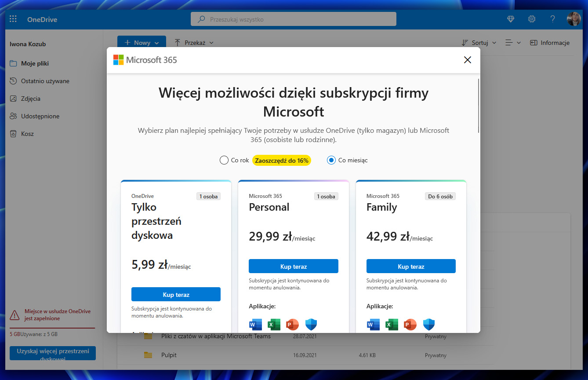Viewport: 588px width, 380px height.
Task: Open the app launcher waffle icon
Action: (13, 19)
